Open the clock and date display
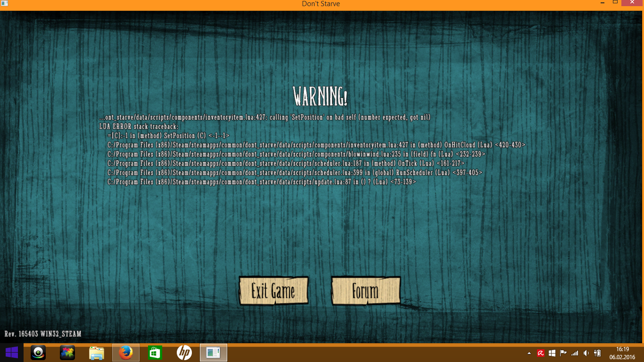Image resolution: width=644 pixels, height=362 pixels. [x=622, y=353]
